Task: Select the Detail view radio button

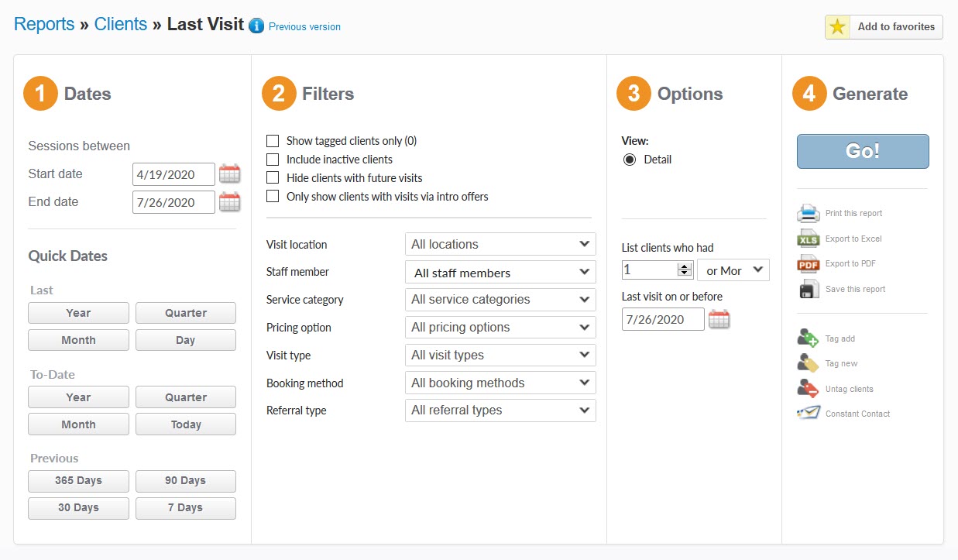Action: [630, 160]
